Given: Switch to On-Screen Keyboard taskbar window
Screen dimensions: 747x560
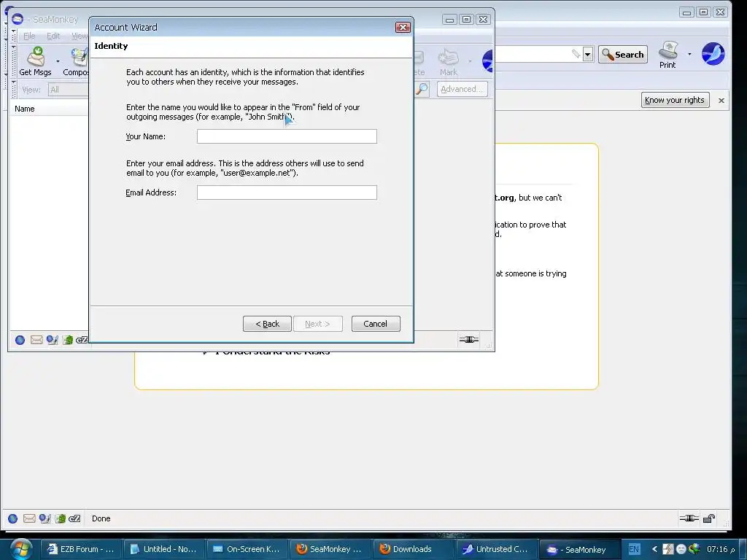Looking at the screenshot, I should click(247, 549).
